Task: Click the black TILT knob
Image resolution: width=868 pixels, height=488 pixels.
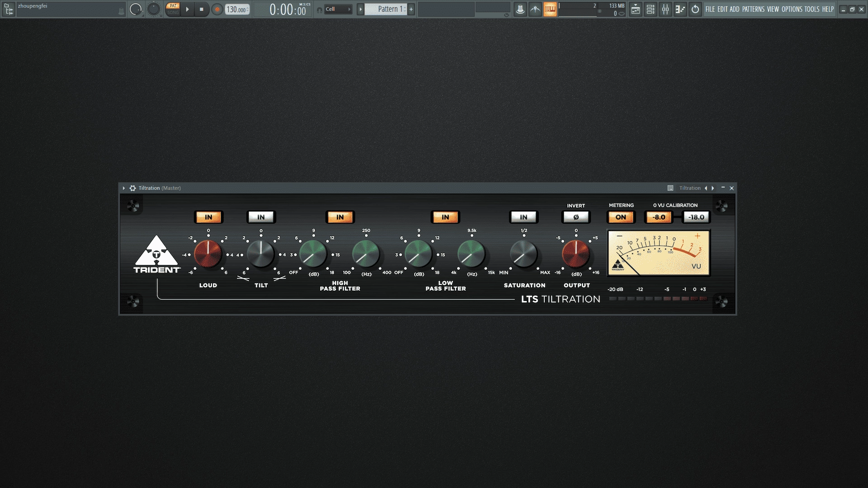Action: pos(261,254)
